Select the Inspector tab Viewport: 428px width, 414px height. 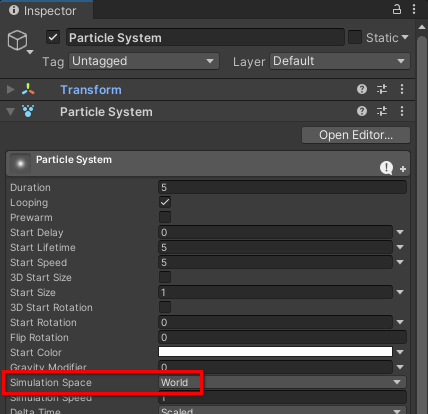[x=46, y=10]
